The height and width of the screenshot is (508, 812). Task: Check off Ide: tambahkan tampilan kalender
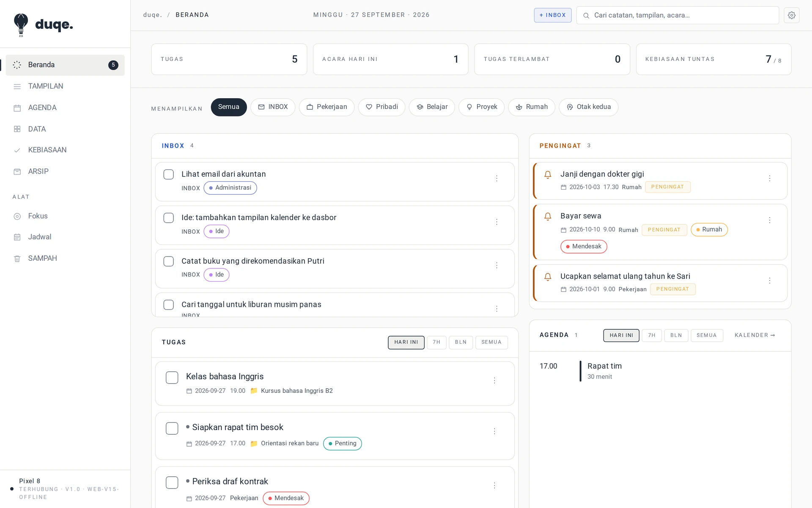169,218
